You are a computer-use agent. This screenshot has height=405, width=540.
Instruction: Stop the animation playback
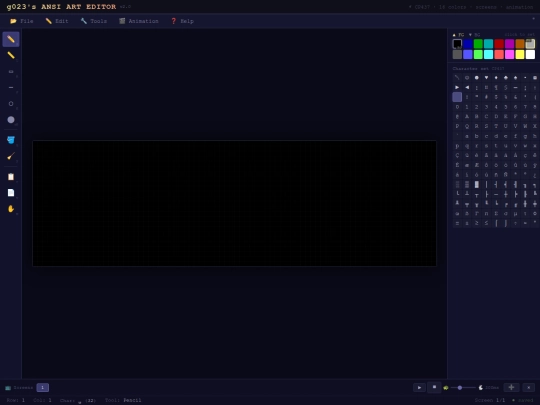434,387
